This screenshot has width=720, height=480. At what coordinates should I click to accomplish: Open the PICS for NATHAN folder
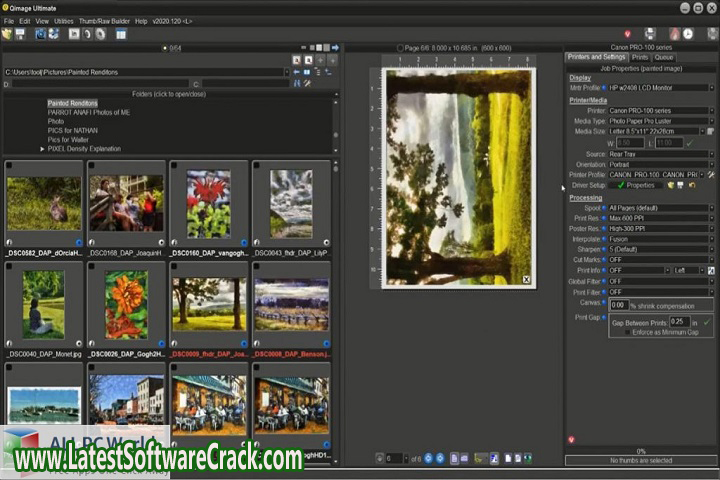[72, 130]
